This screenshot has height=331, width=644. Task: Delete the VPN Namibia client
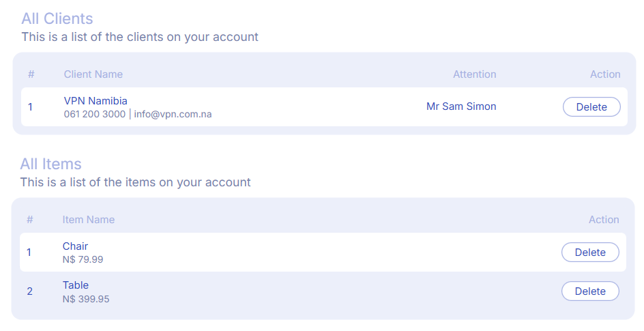(591, 107)
